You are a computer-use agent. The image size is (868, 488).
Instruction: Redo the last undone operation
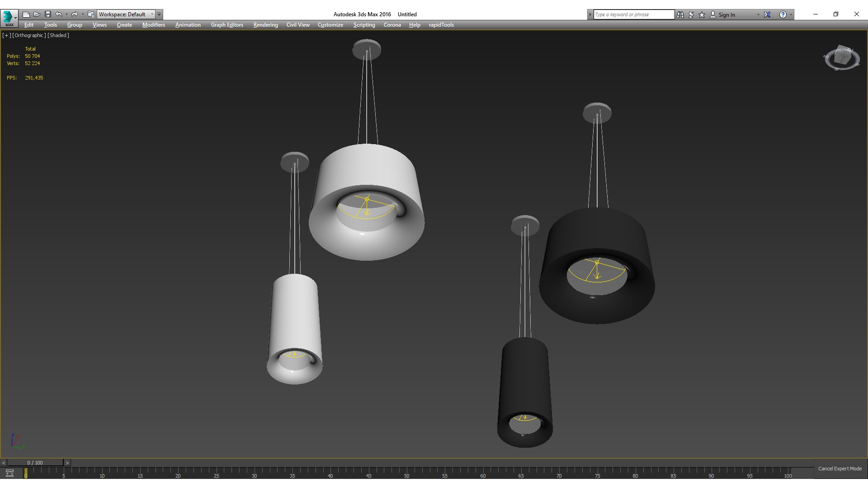coord(75,14)
